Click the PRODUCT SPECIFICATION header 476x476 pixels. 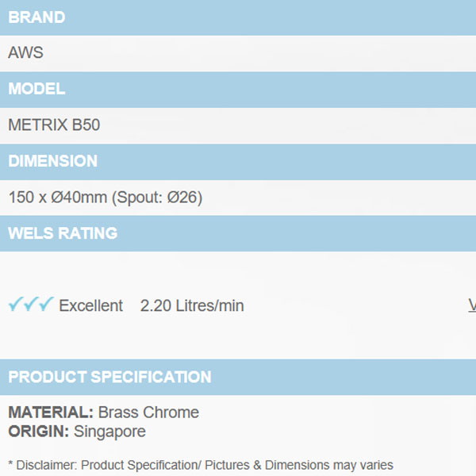click(x=109, y=377)
